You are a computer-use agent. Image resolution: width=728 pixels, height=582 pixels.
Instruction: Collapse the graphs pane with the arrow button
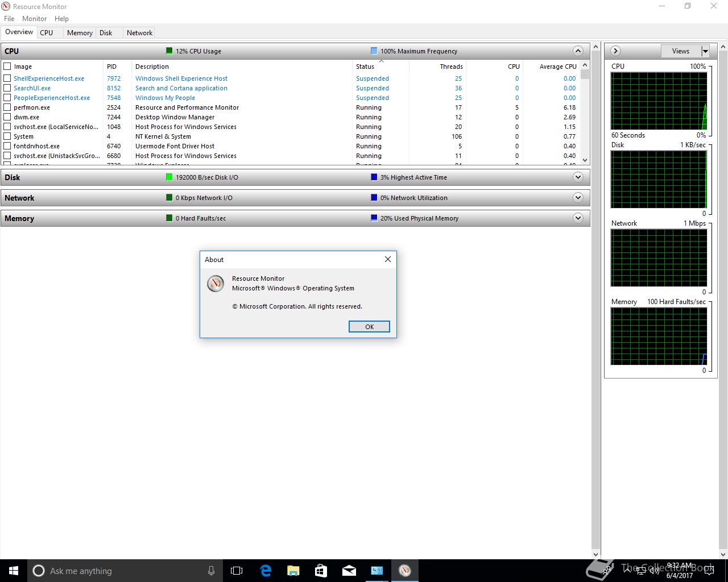(615, 51)
